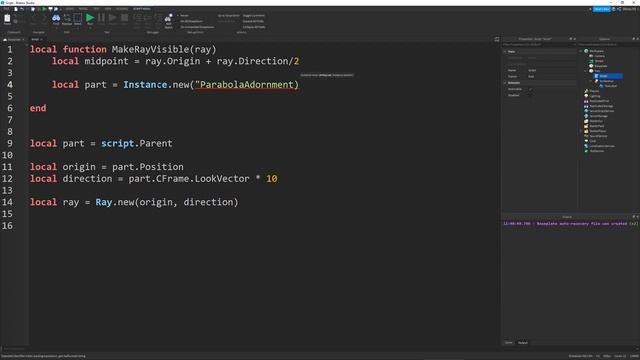Switch to the VIEW ribbon tab

(108, 9)
